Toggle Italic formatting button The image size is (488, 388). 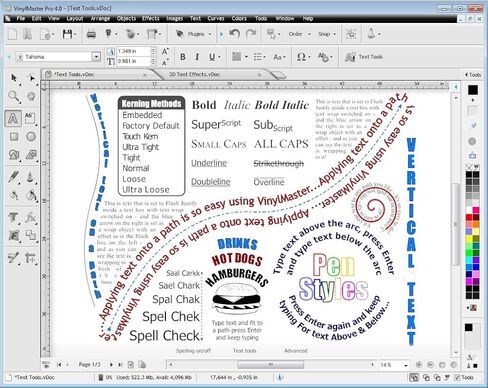click(x=197, y=57)
